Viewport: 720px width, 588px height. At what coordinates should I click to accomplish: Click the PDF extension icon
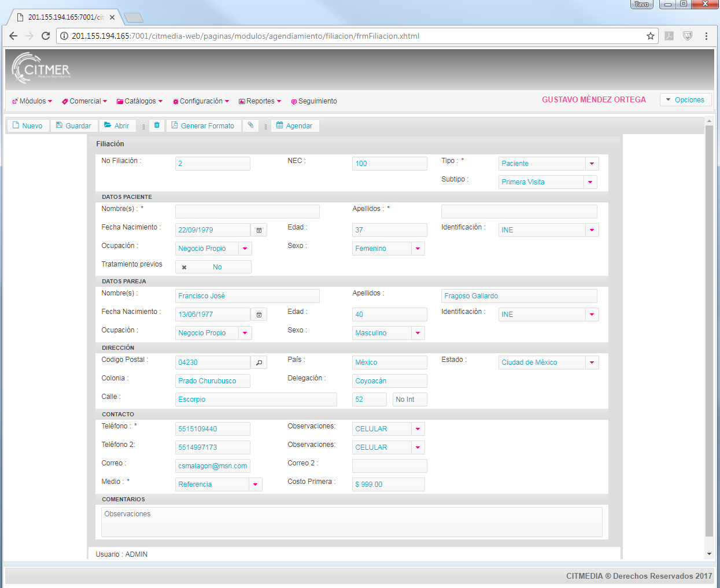[x=669, y=36]
